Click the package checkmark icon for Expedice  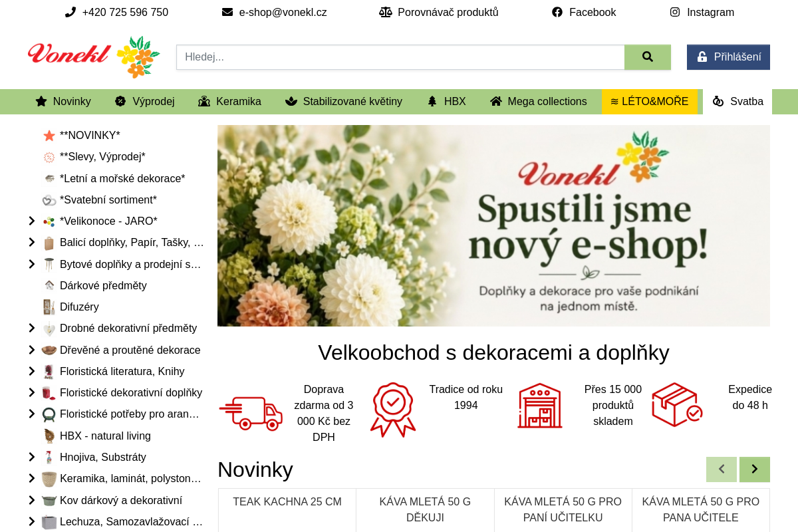click(677, 404)
